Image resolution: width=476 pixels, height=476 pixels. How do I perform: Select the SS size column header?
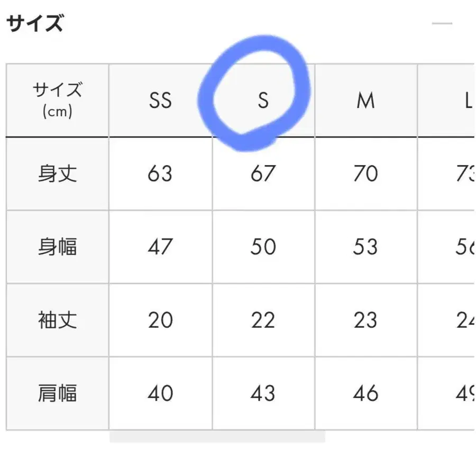click(160, 100)
